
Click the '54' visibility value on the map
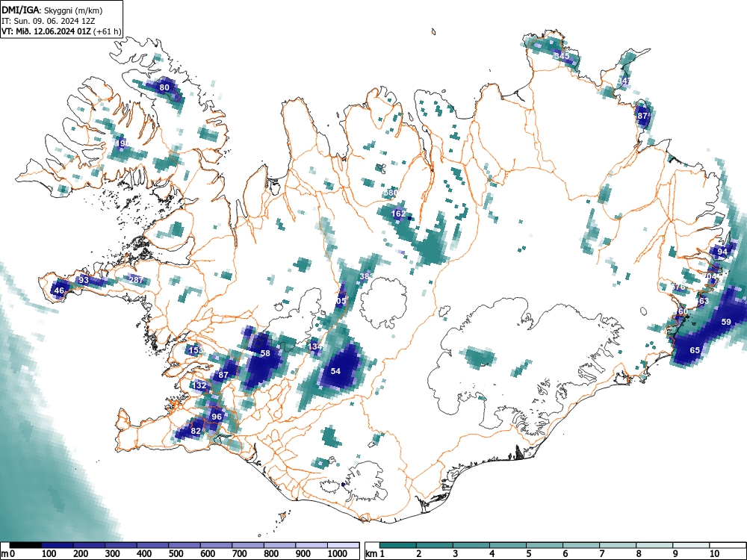point(336,371)
